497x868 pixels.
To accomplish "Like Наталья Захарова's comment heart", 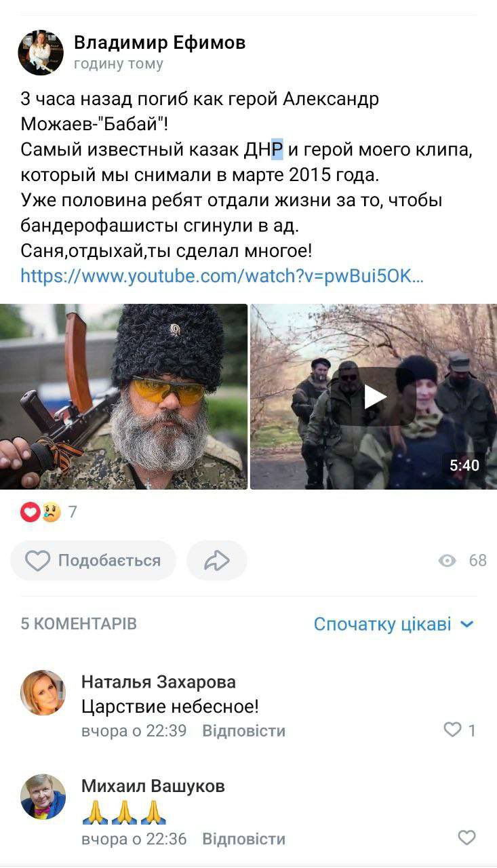I will [x=452, y=730].
